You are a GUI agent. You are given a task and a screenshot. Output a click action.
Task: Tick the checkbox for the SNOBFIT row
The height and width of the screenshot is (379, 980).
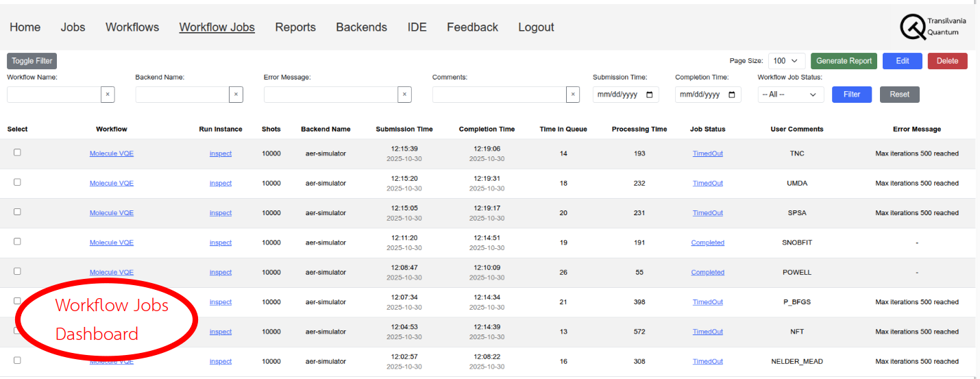point(17,241)
